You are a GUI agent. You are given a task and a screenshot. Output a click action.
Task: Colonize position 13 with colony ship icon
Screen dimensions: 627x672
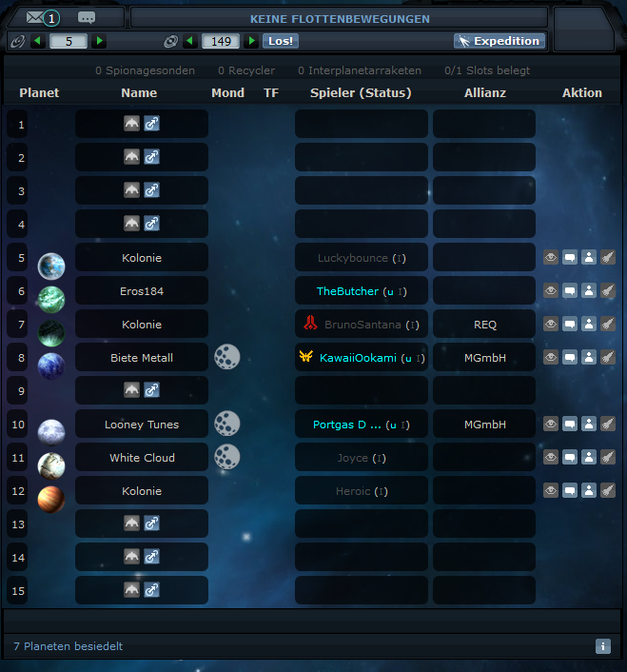tap(131, 524)
